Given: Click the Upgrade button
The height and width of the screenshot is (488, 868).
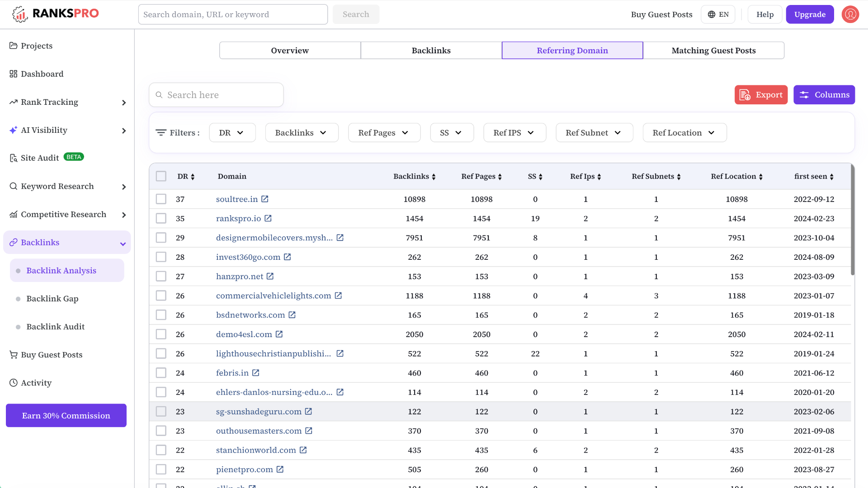Looking at the screenshot, I should [810, 14].
